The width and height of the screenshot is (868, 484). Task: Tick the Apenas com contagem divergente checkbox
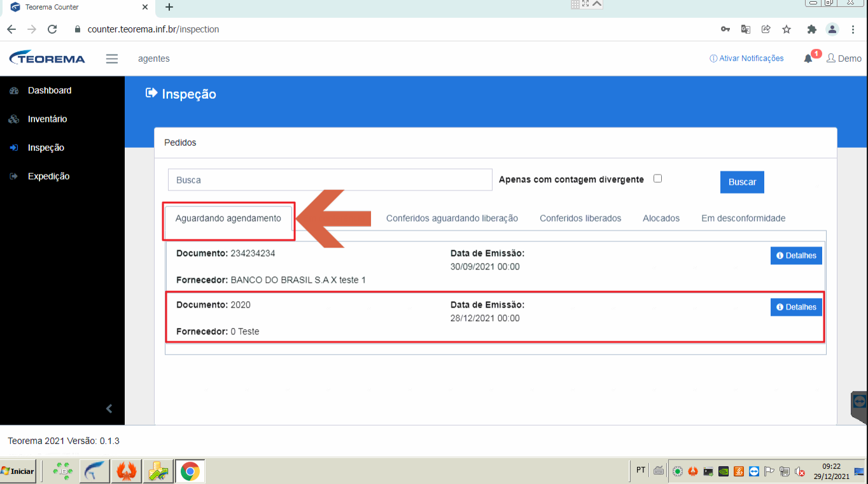click(658, 178)
